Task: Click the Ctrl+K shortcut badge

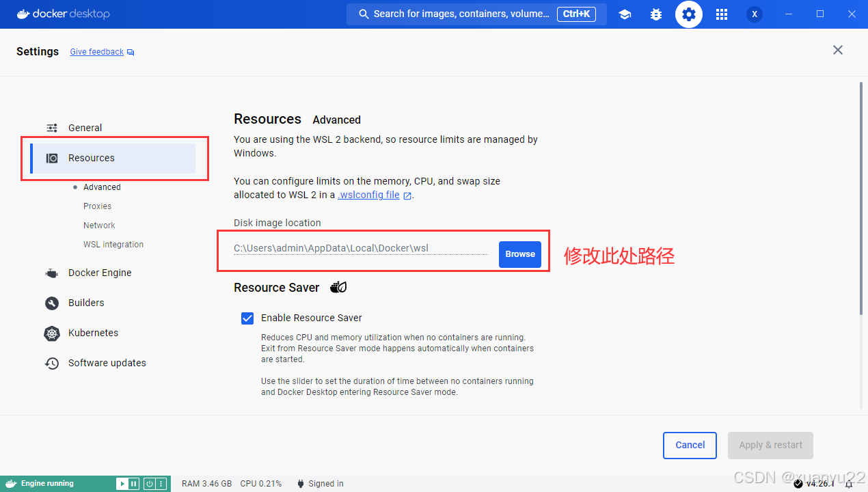Action: click(x=577, y=14)
